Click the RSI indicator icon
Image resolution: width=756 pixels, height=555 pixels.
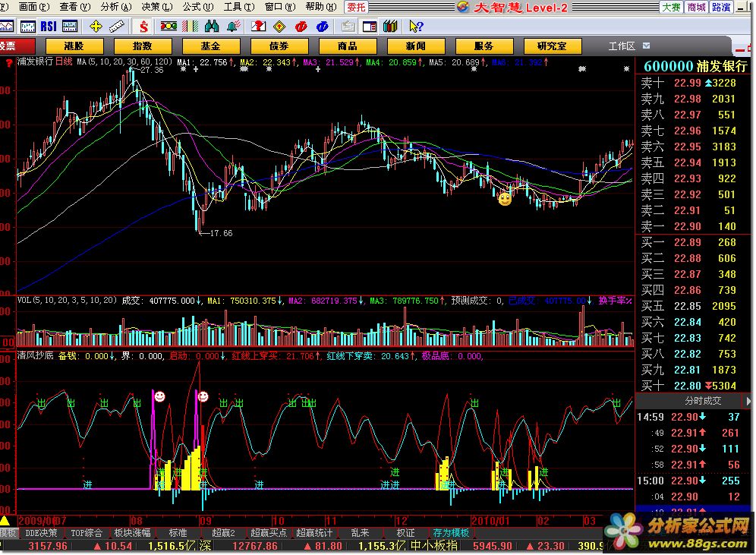coord(49,27)
